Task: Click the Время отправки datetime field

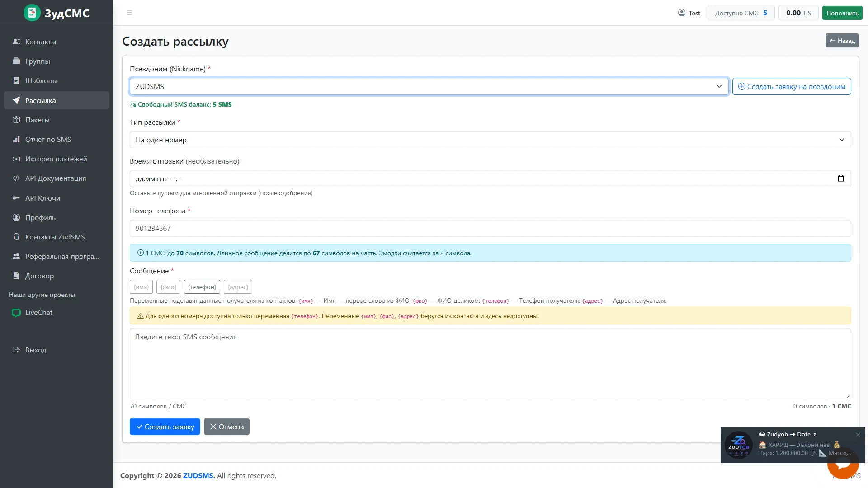Action: [490, 178]
